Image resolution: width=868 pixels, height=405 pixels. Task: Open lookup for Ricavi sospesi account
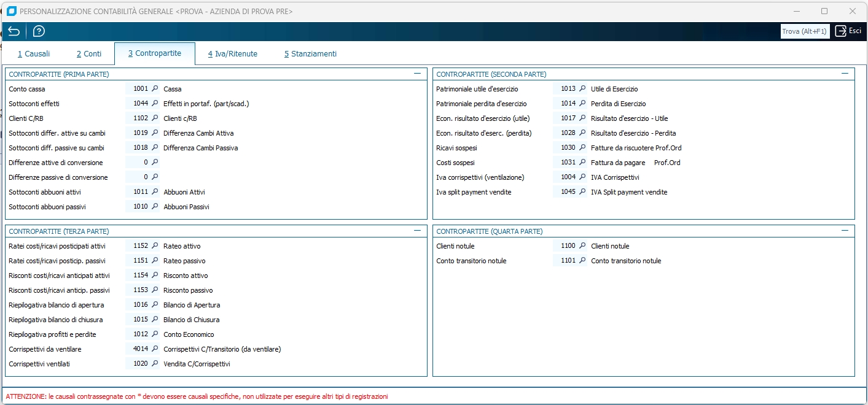[x=582, y=148]
